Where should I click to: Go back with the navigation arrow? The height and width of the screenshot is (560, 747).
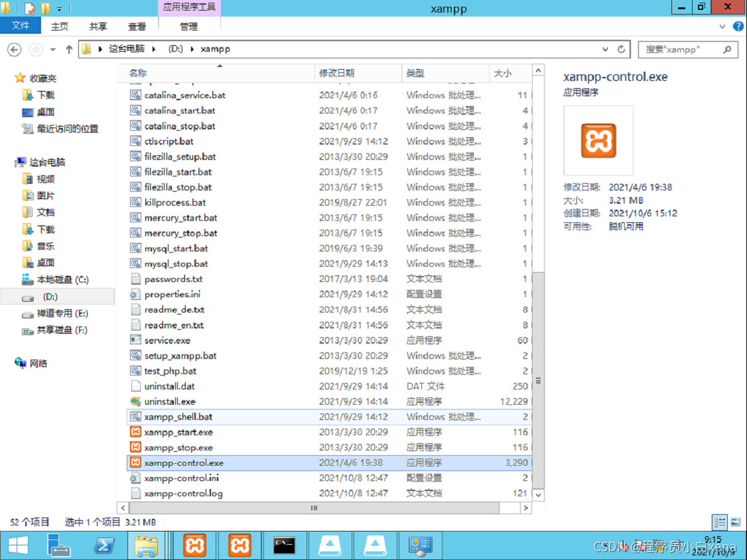tap(15, 49)
